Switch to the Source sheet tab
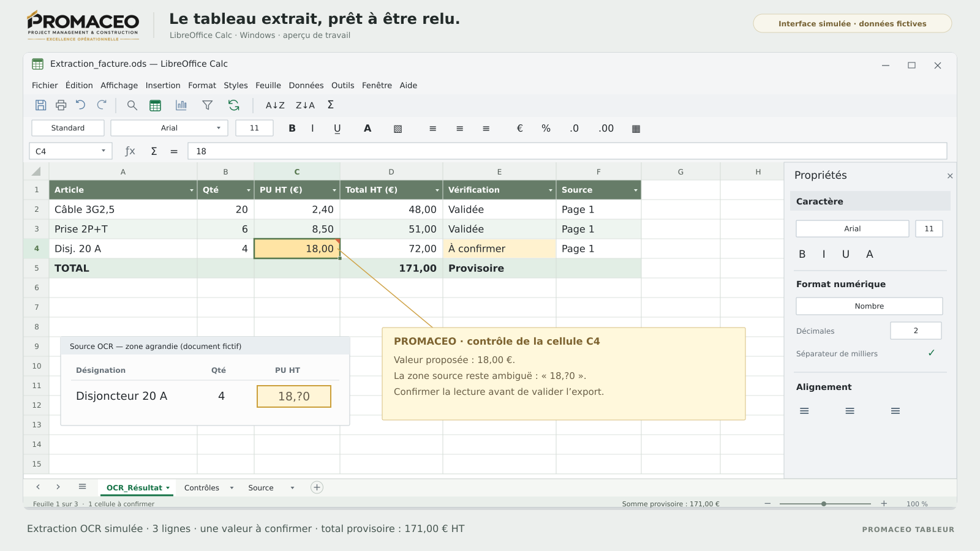 pyautogui.click(x=261, y=488)
